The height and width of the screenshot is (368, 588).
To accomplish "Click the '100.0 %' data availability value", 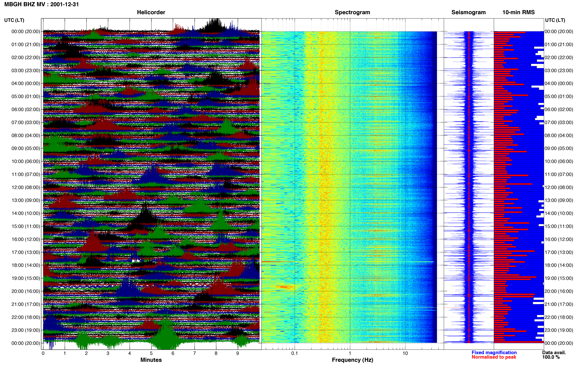I will click(x=551, y=357).
